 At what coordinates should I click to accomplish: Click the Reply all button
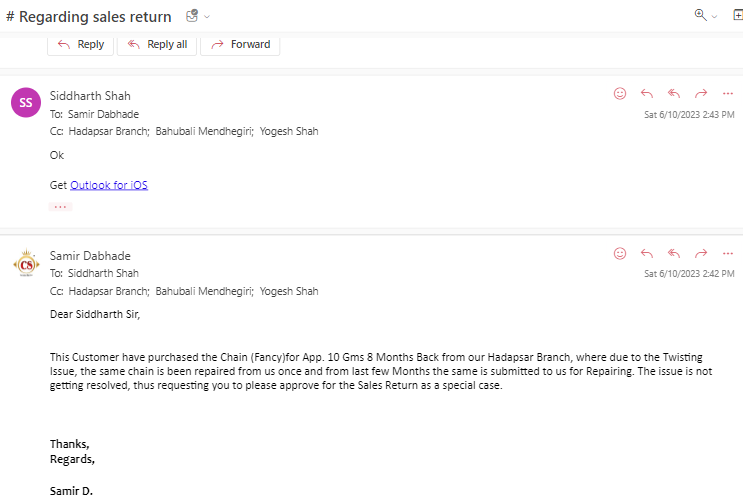coord(157,45)
